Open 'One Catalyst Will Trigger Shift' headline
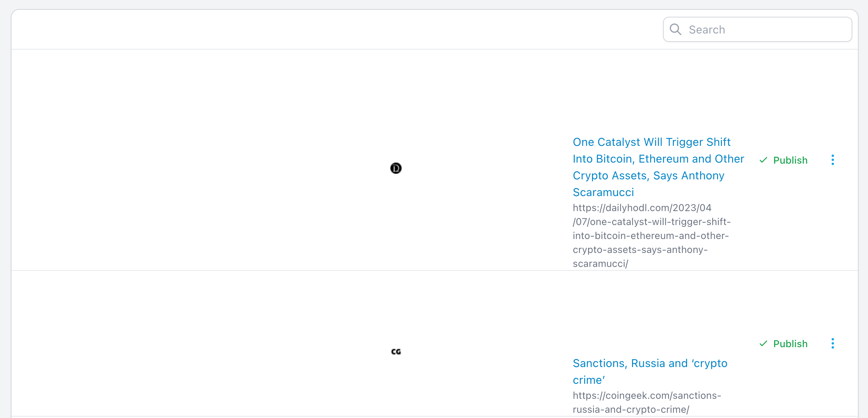This screenshot has height=418, width=868. pyautogui.click(x=651, y=142)
